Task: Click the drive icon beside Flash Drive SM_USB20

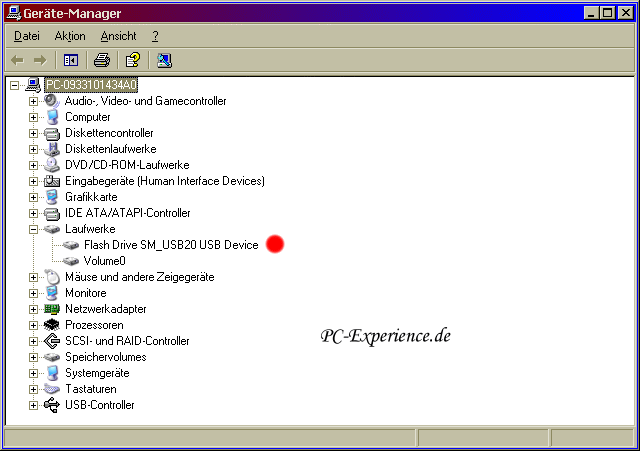Action: [x=71, y=245]
